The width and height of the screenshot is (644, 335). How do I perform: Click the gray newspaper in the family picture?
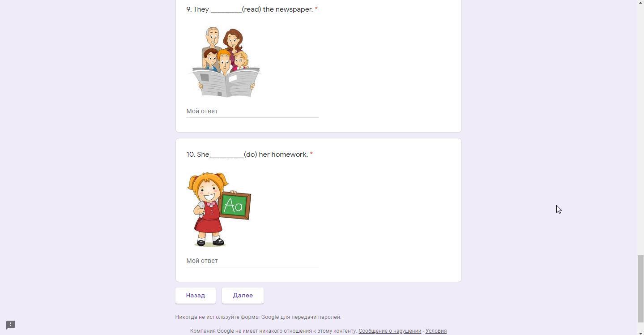226,82
